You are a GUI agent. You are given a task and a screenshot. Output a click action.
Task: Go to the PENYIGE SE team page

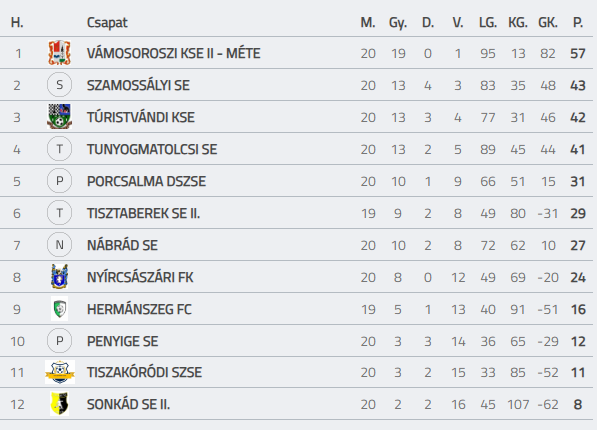click(x=123, y=341)
